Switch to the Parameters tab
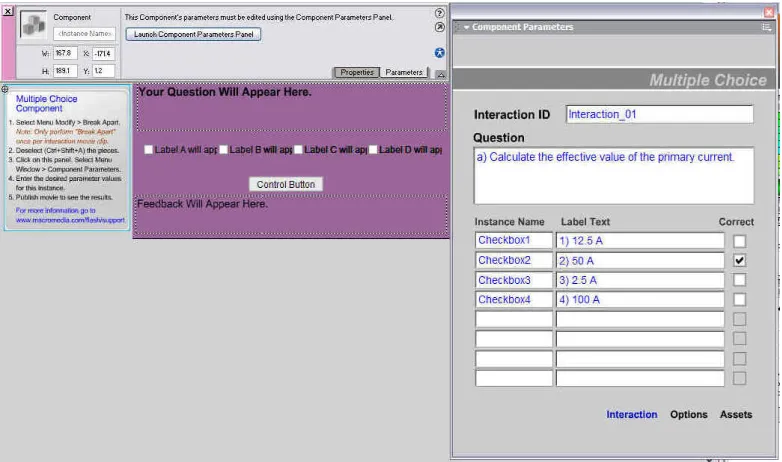This screenshot has height=462, width=782. 403,72
